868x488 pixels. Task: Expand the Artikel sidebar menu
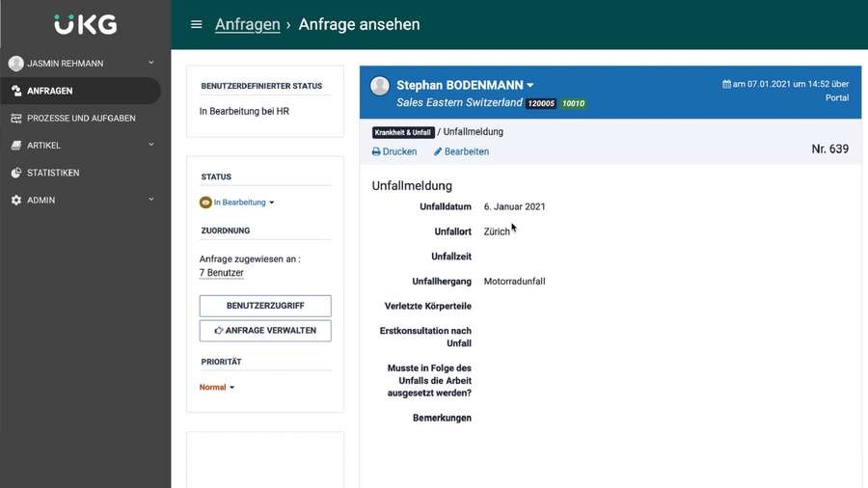(150, 145)
